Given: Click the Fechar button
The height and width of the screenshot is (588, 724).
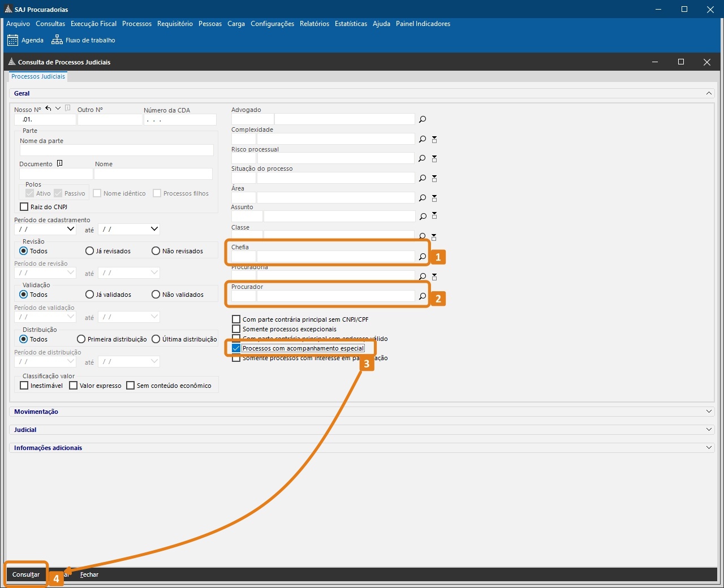Looking at the screenshot, I should (x=89, y=574).
